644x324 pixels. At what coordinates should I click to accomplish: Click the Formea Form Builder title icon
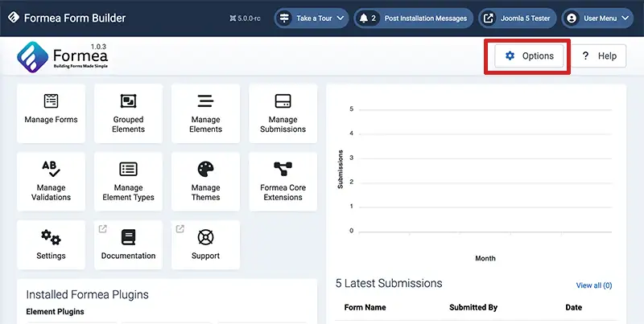[14, 18]
